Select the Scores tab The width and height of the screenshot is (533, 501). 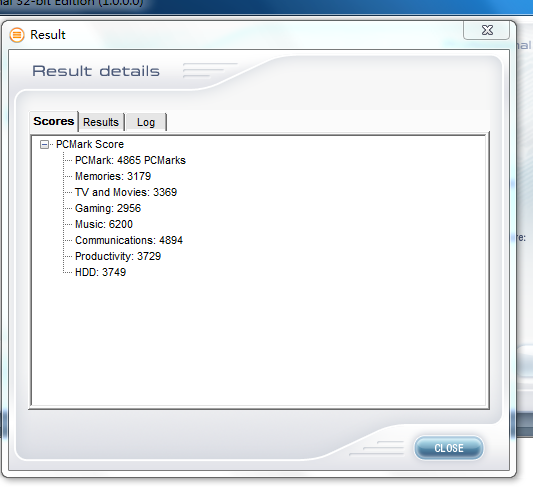point(54,121)
